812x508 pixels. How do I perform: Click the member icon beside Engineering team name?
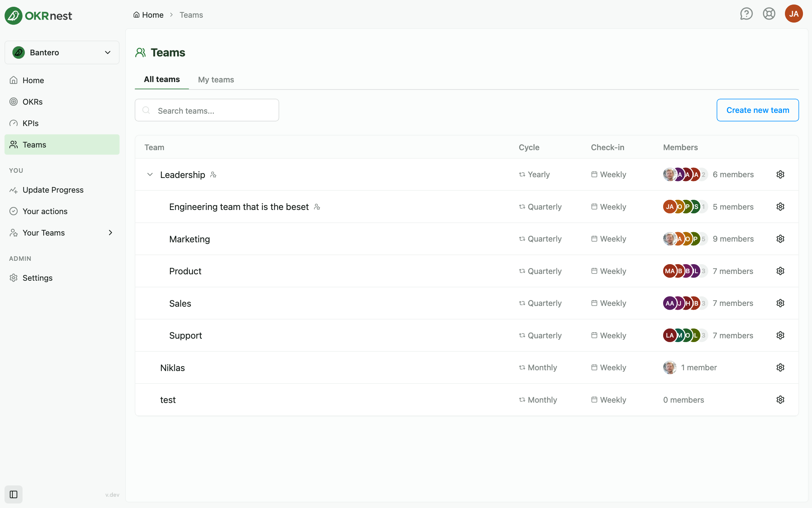pos(317,207)
